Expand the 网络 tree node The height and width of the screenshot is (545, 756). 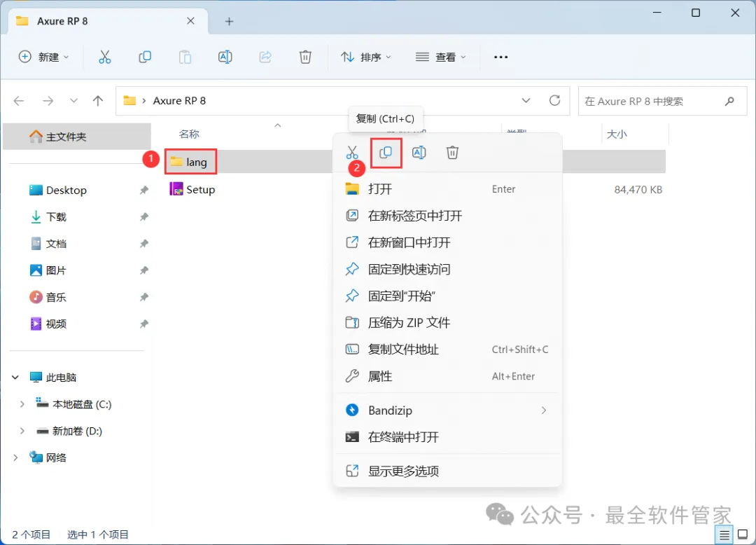tap(15, 457)
